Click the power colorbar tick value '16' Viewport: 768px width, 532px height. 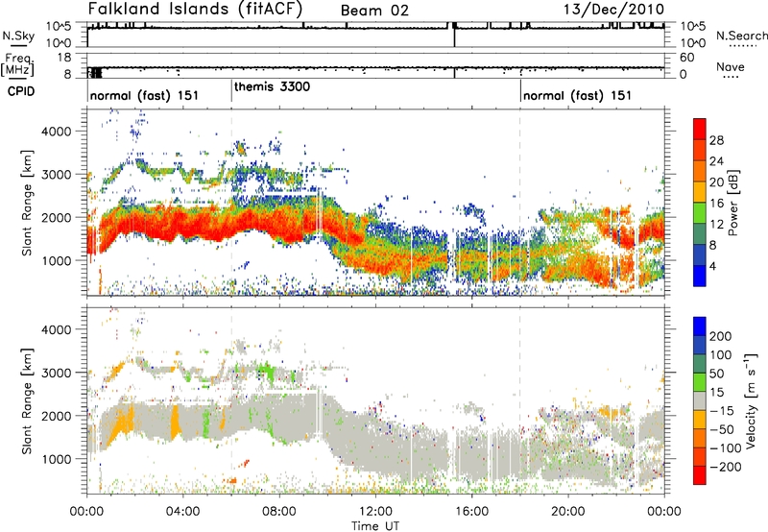coord(716,204)
